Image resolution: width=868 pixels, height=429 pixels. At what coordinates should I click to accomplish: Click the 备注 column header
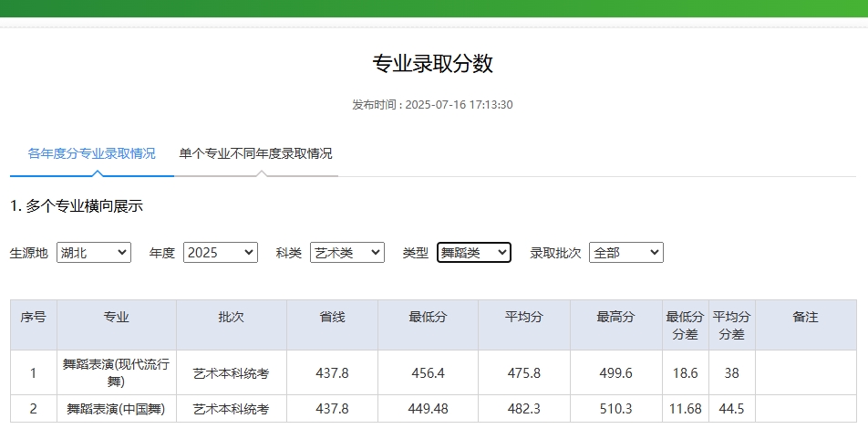805,318
